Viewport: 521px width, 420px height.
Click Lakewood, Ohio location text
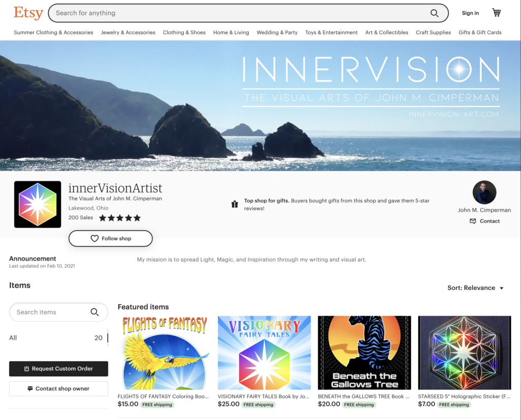[x=89, y=208]
